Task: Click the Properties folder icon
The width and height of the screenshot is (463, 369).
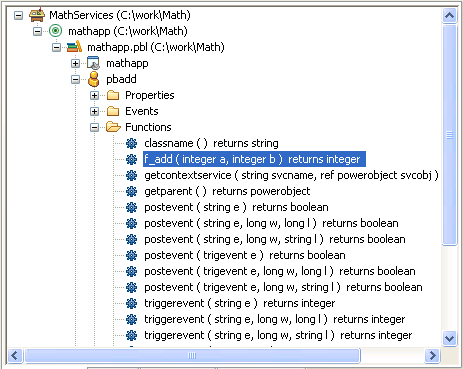Action: point(113,95)
